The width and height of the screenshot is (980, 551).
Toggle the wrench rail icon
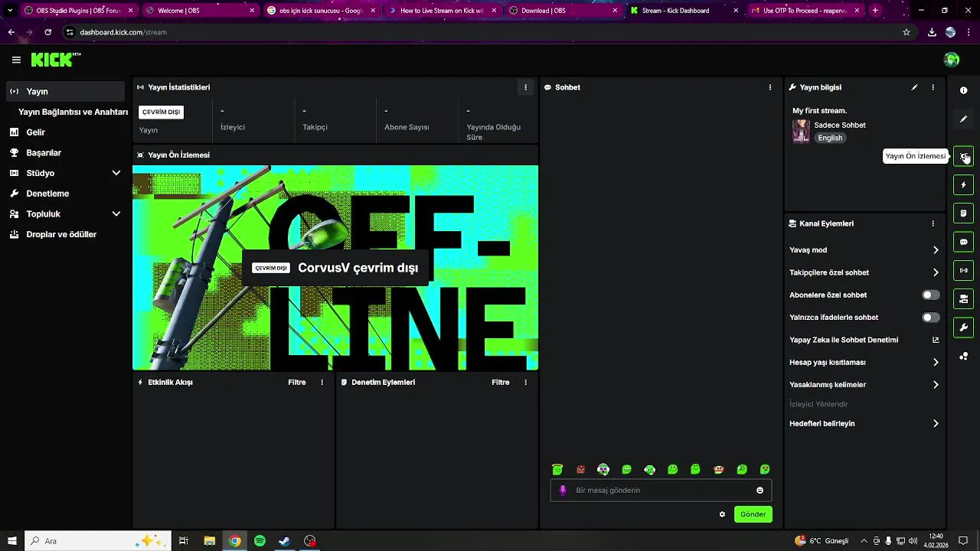tap(963, 328)
